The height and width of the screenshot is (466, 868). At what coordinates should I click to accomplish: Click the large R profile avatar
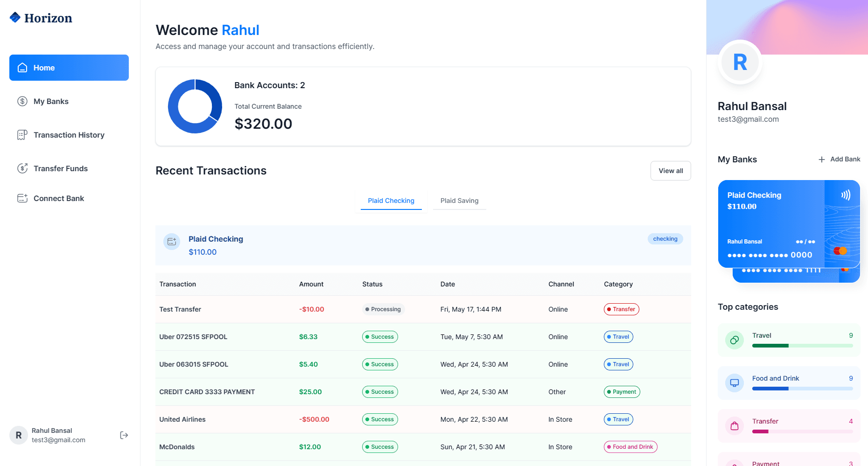pos(740,62)
